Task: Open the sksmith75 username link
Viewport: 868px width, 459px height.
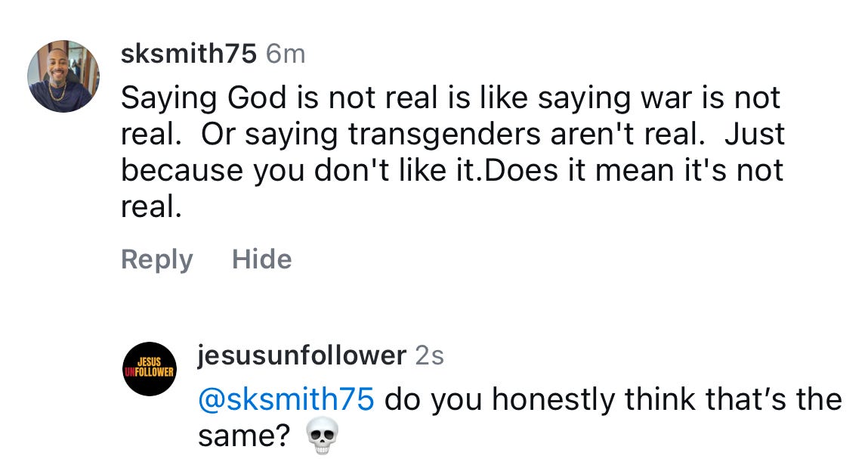Action: tap(188, 54)
